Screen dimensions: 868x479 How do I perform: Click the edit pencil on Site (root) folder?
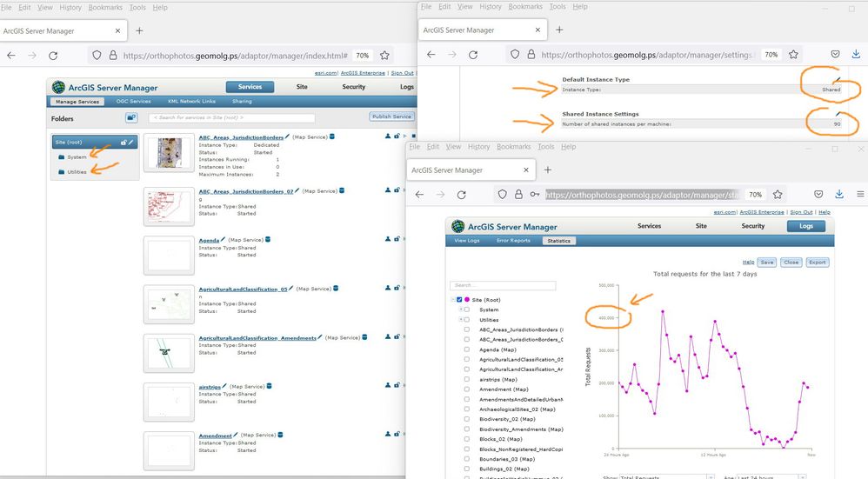130,143
